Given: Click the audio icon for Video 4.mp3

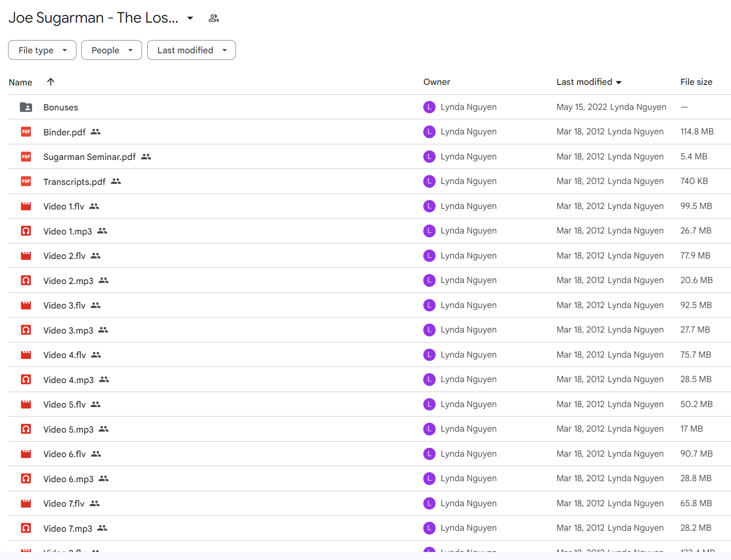Looking at the screenshot, I should [x=26, y=379].
